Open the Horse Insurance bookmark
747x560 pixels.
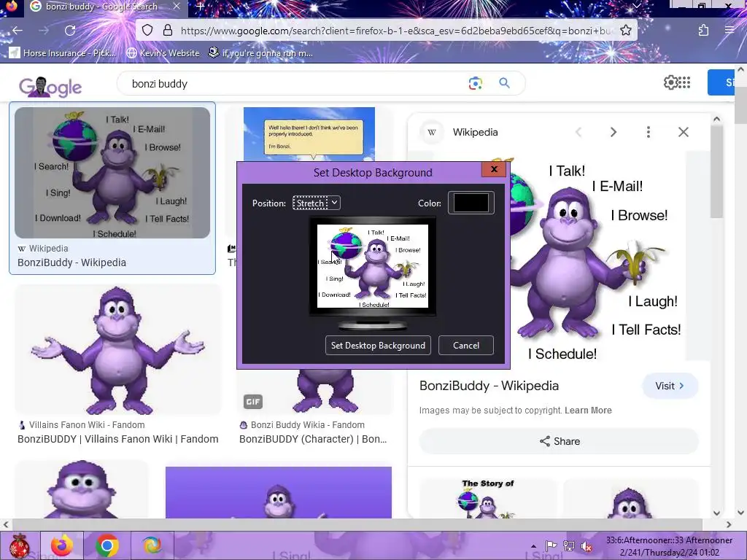click(x=62, y=52)
